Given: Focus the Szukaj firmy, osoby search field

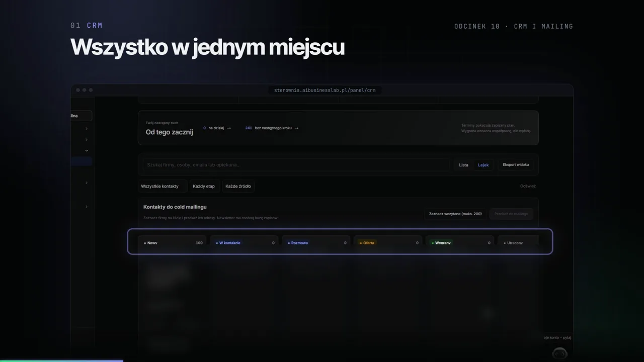Looking at the screenshot, I should point(296,165).
